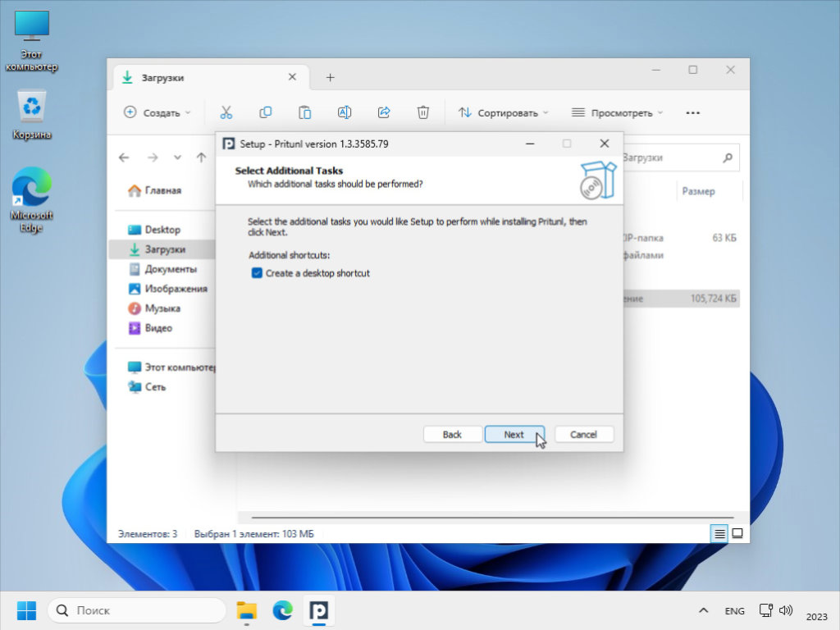The height and width of the screenshot is (630, 840).
Task: Minimize the Pritunl Setup window
Action: point(530,144)
